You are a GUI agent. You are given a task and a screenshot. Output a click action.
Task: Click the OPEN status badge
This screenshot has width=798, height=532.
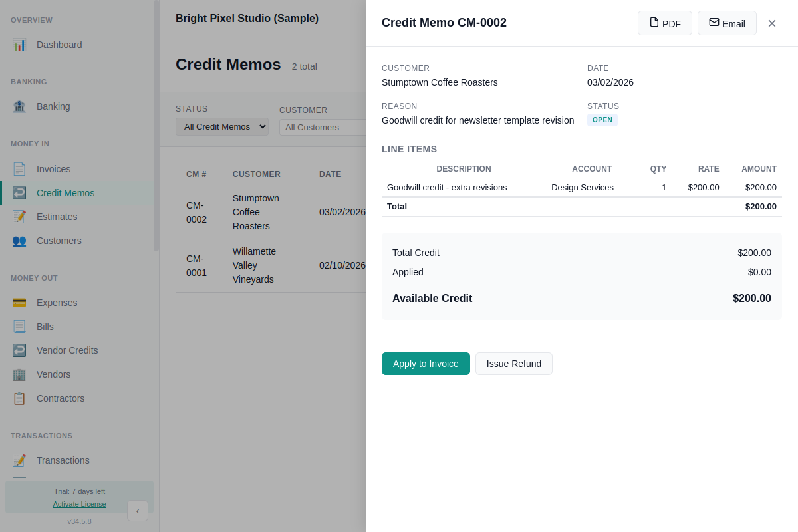pos(602,120)
